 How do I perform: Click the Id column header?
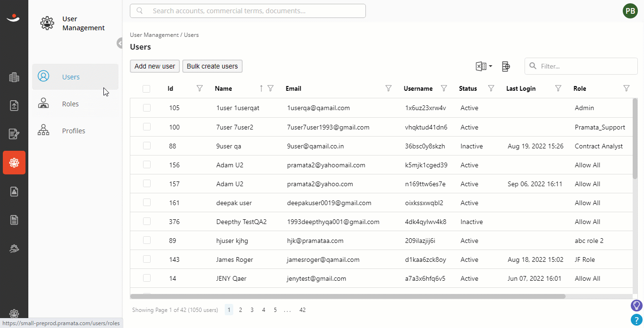click(x=170, y=88)
